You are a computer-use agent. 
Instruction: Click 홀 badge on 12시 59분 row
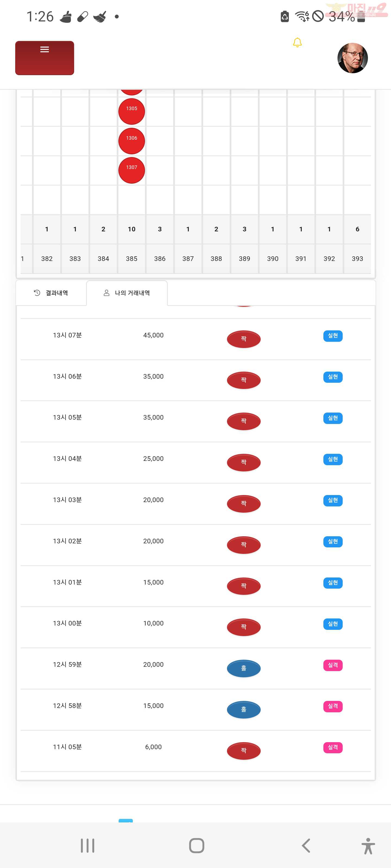244,668
